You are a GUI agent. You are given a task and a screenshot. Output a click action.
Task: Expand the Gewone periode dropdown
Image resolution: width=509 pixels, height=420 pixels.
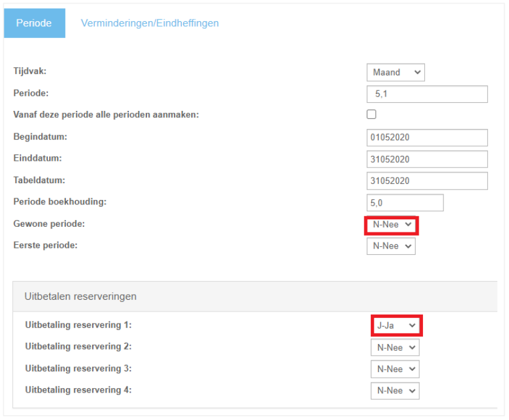pyautogui.click(x=391, y=224)
